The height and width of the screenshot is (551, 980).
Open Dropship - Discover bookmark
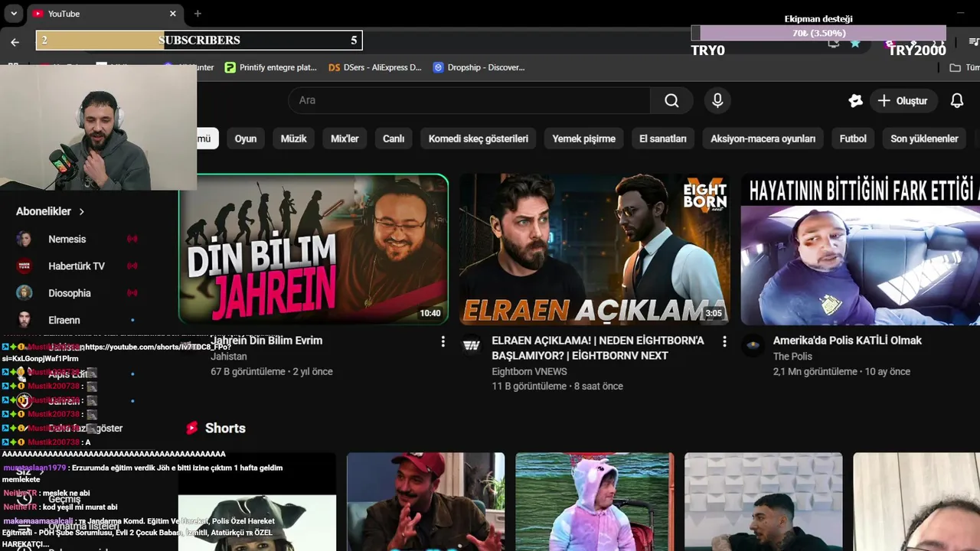(x=479, y=67)
